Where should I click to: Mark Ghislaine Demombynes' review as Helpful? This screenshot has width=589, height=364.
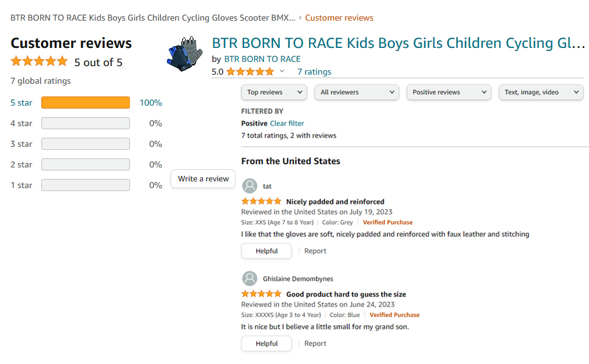tap(266, 344)
